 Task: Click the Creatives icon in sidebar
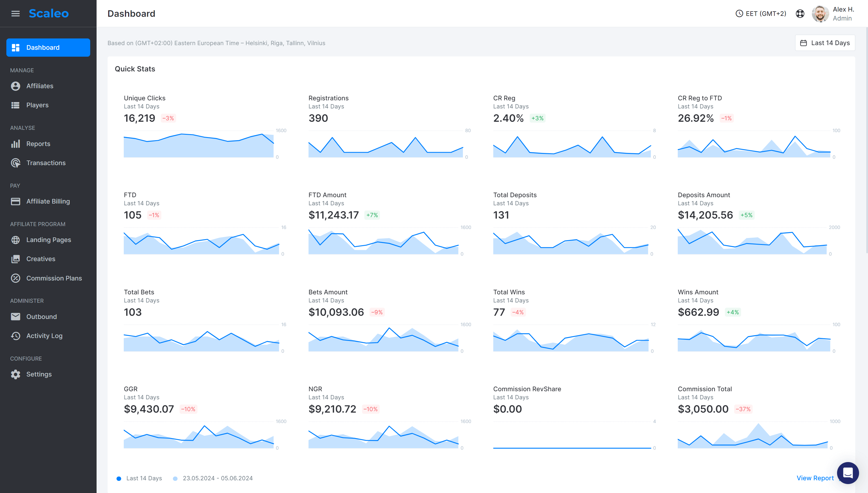(x=15, y=259)
